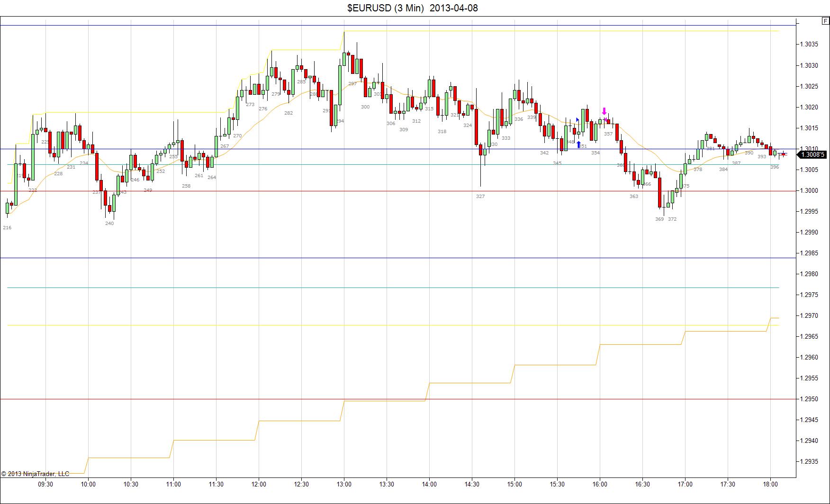The height and width of the screenshot is (504, 830).
Task: Click bar number label 282
Action: (289, 113)
